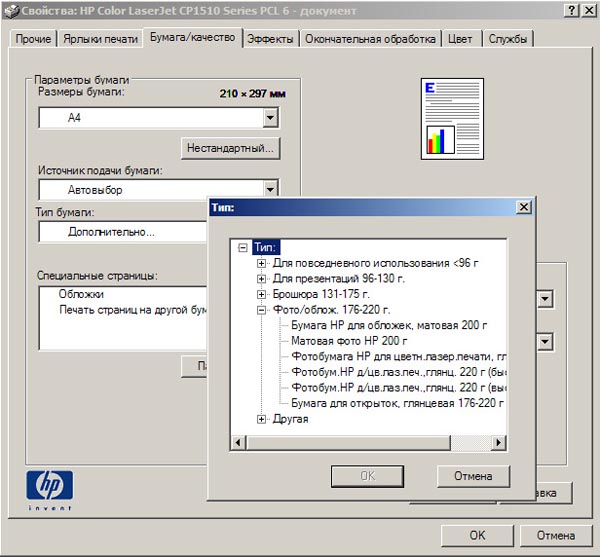600x557 pixels.
Task: Click the page preview thumbnail
Action: (x=452, y=119)
